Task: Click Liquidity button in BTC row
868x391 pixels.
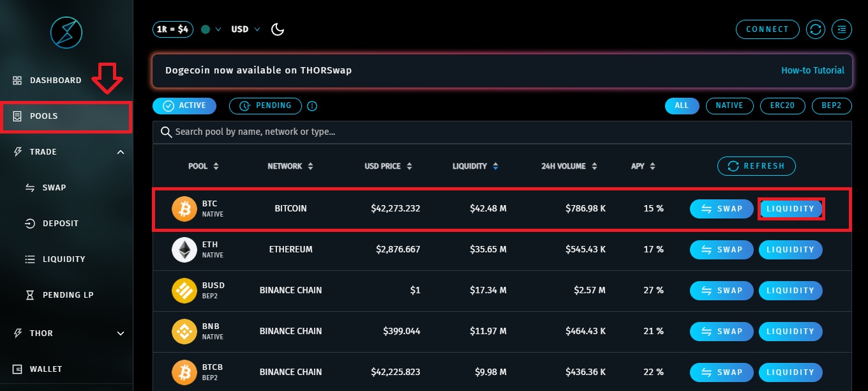Action: 791,209
